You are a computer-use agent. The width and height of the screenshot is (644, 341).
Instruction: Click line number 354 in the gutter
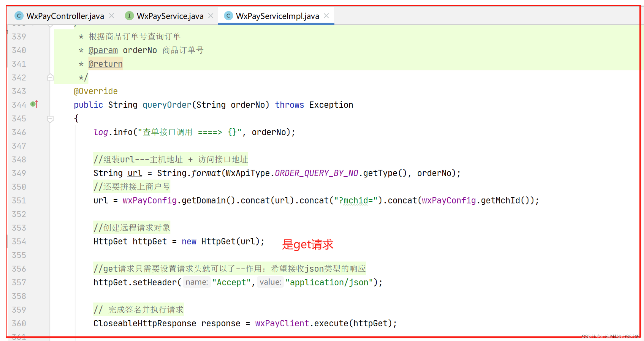[x=19, y=241]
